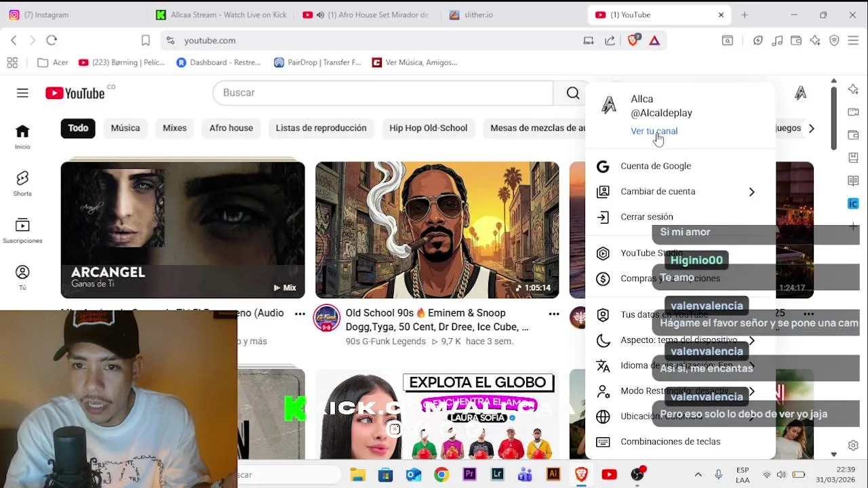Show hidden system tray icons chevron
Image resolution: width=868 pixels, height=488 pixels.
698,474
